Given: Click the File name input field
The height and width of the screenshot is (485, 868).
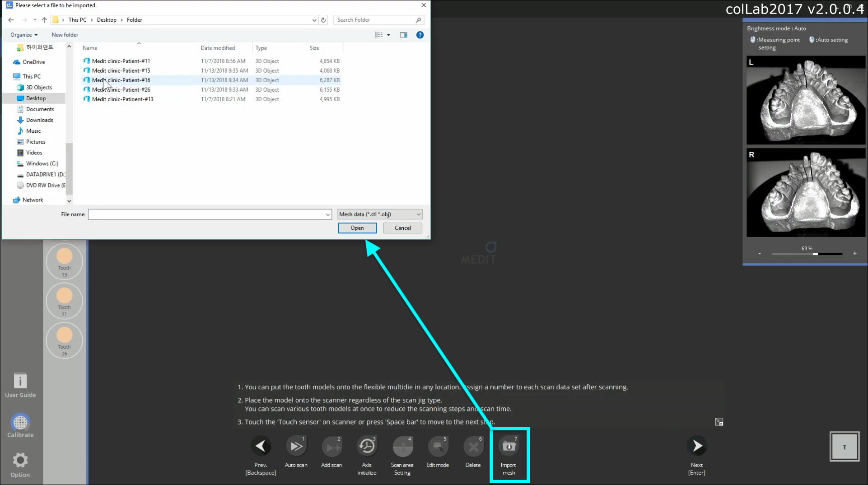Looking at the screenshot, I should tap(210, 215).
